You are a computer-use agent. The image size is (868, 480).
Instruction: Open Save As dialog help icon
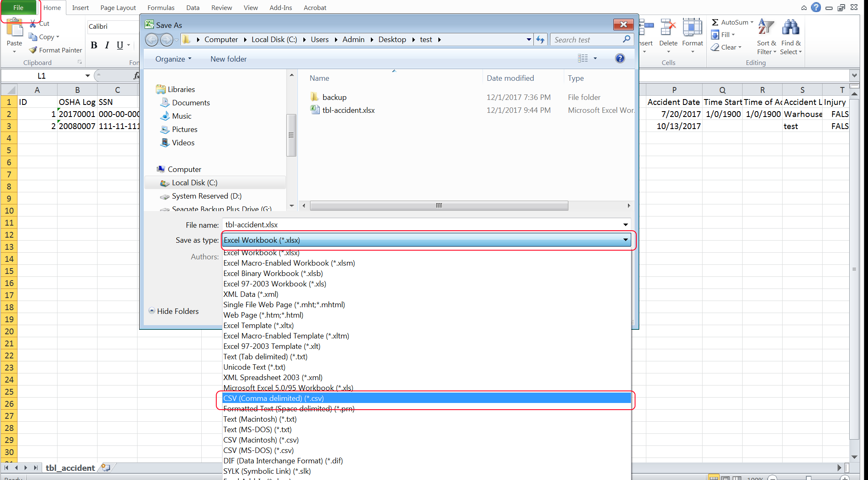coord(620,58)
